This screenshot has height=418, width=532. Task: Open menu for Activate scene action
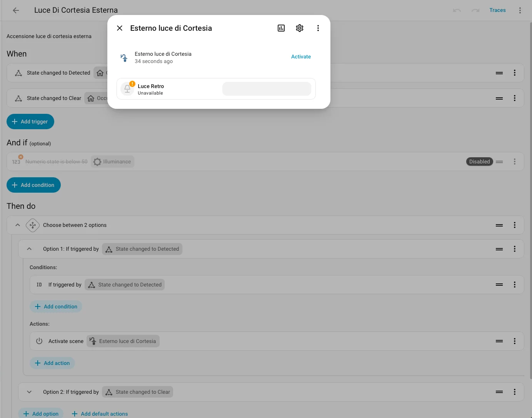coord(515,341)
